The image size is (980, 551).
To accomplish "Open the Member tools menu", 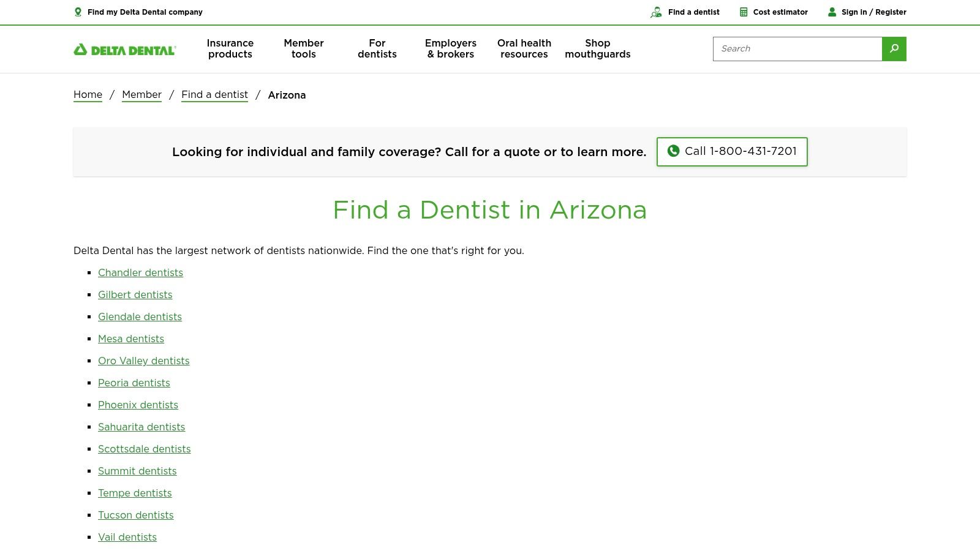I will pyautogui.click(x=304, y=49).
